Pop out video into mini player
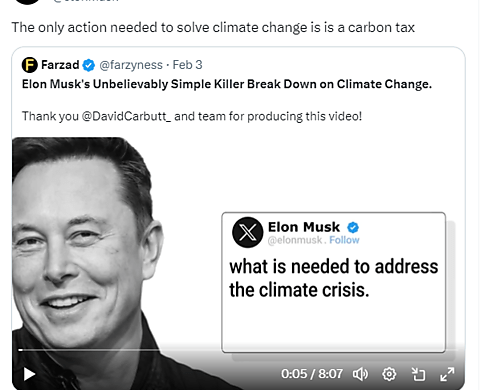Screen dimensions: 480x390 pyautogui.click(x=418, y=374)
